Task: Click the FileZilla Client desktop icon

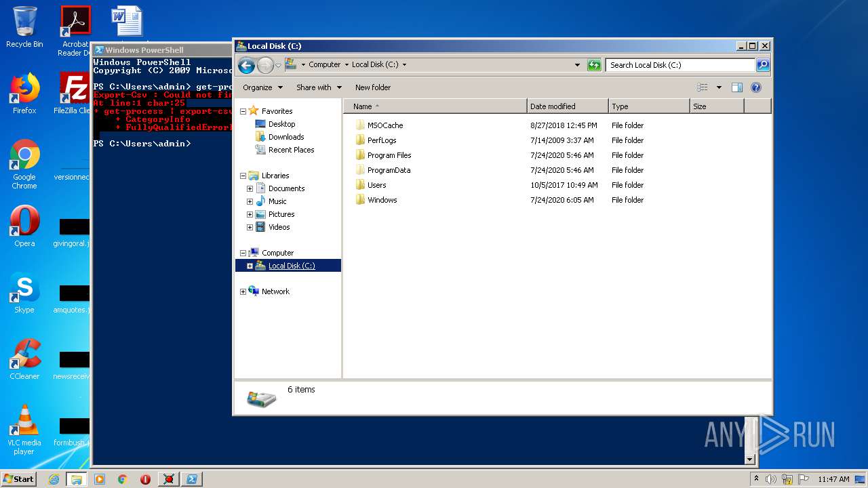Action: (73, 94)
